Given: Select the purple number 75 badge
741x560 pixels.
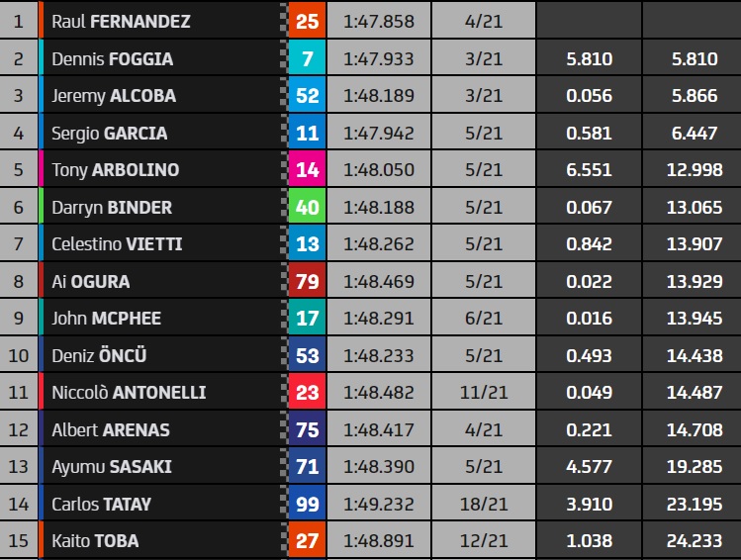Looking at the screenshot, I should point(307,429).
